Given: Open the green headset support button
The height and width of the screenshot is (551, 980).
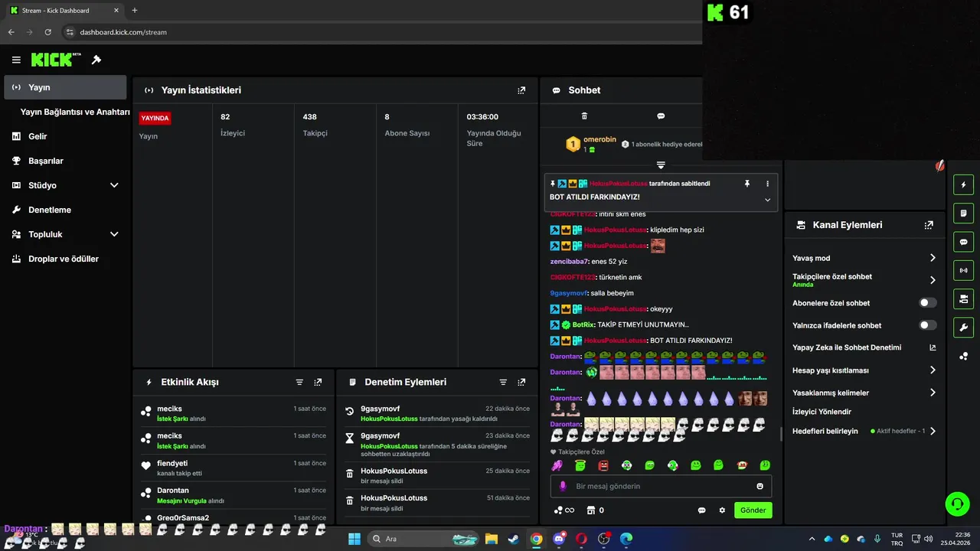Looking at the screenshot, I should click(957, 504).
